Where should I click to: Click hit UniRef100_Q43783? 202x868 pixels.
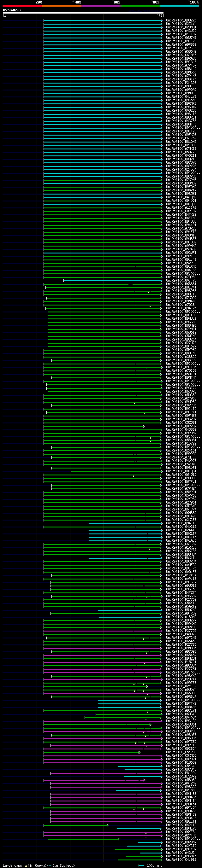(181, 121)
